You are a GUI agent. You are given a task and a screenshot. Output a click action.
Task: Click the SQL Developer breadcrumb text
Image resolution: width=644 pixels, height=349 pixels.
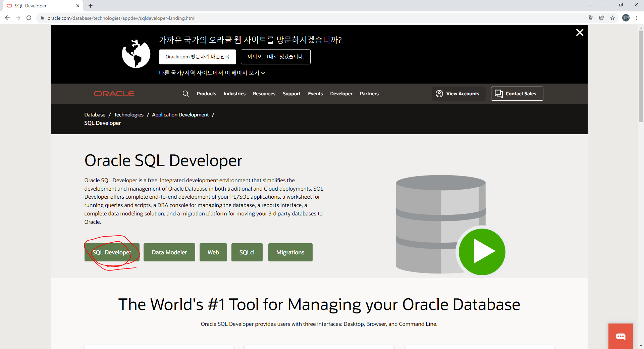pyautogui.click(x=103, y=123)
